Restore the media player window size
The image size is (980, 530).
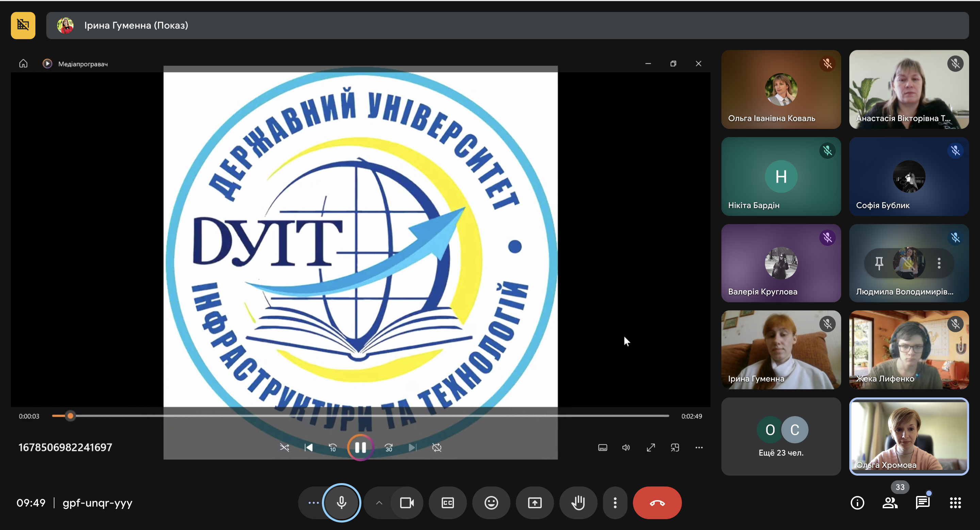(x=673, y=64)
